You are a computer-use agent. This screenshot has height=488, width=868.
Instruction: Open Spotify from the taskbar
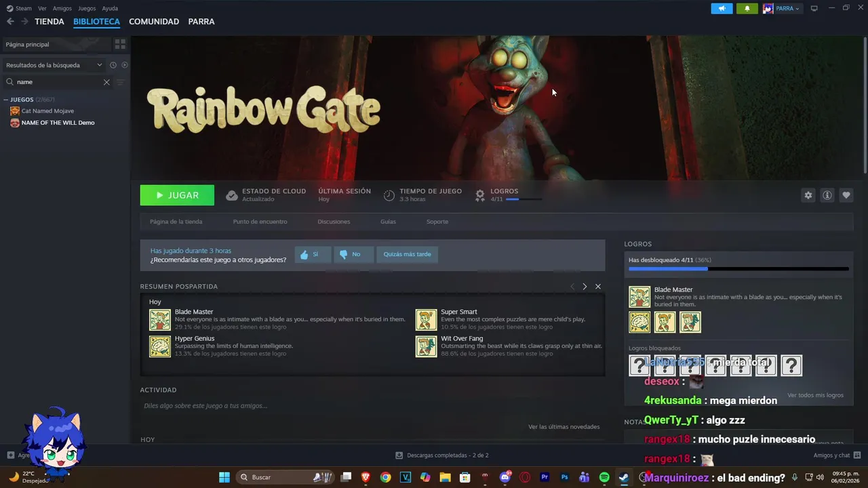click(604, 477)
